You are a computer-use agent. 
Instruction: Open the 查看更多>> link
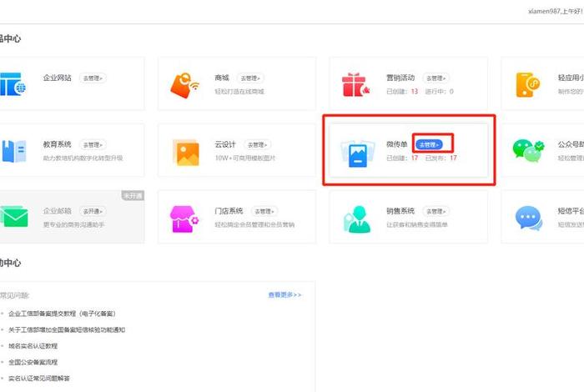(x=285, y=295)
